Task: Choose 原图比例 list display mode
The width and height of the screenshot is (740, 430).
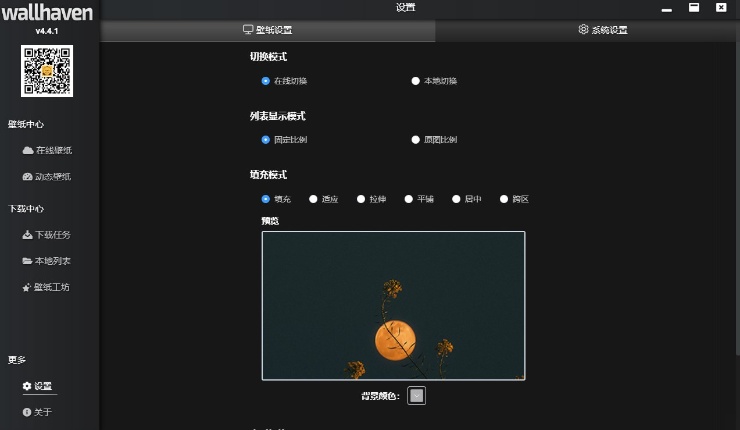Action: click(x=434, y=140)
